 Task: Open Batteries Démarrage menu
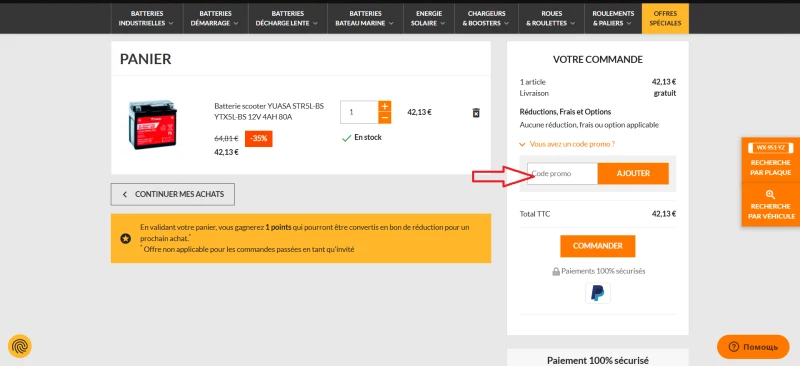point(215,18)
